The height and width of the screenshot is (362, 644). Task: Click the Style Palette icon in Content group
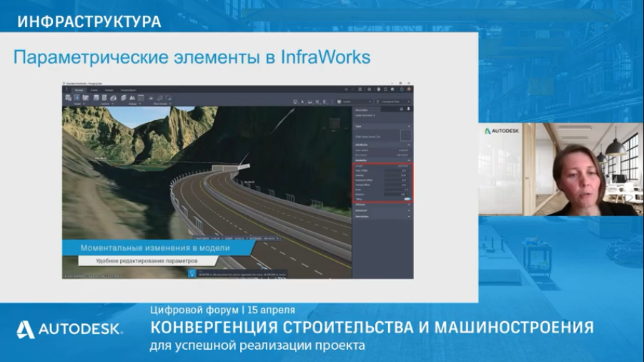pyautogui.click(x=114, y=98)
